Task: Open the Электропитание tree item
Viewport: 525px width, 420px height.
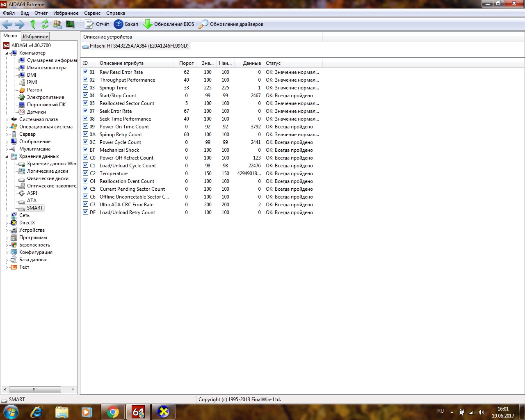Action: 41,97
